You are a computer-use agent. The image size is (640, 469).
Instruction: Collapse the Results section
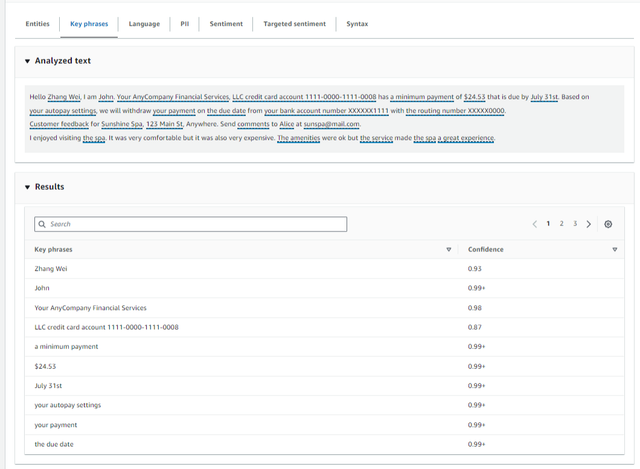[28, 187]
